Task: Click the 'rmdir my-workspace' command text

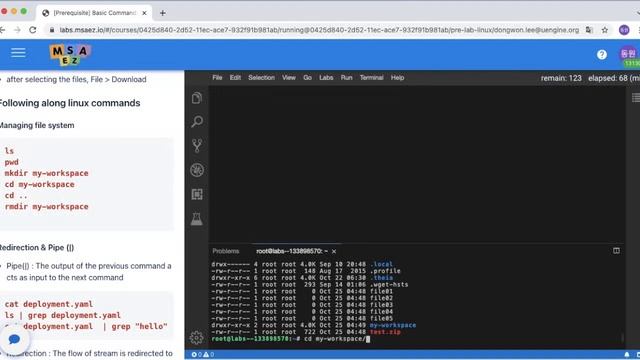Action: [47, 207]
